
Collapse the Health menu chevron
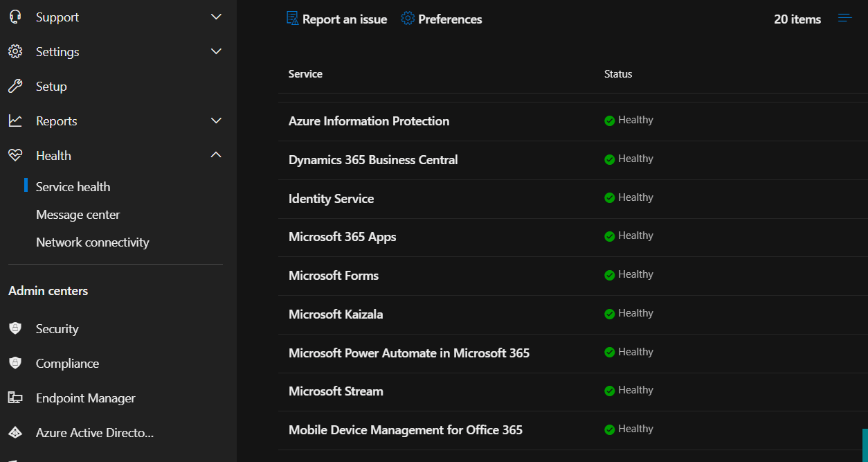click(216, 155)
